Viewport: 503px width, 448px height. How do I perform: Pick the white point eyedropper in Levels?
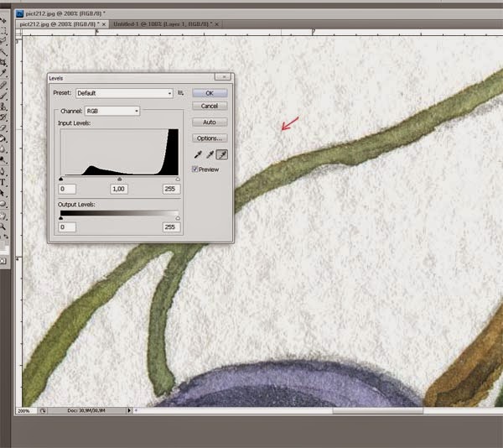tap(222, 154)
